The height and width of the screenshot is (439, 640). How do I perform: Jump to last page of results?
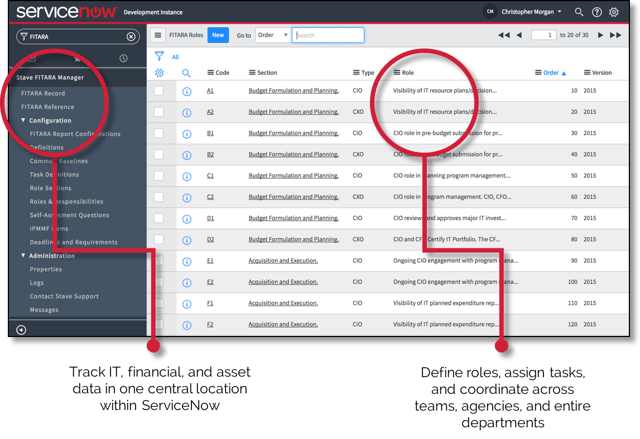[x=616, y=35]
